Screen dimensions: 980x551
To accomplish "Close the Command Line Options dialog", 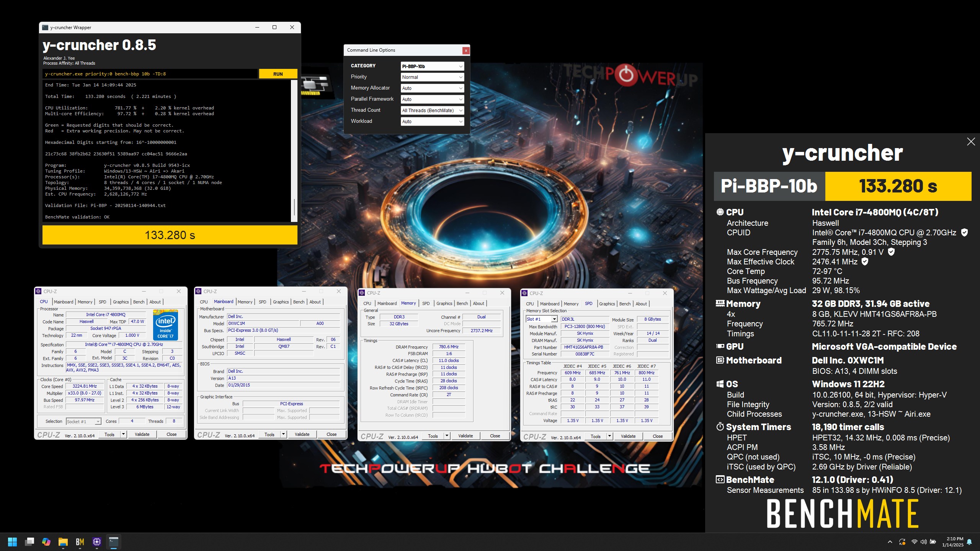I will (466, 51).
